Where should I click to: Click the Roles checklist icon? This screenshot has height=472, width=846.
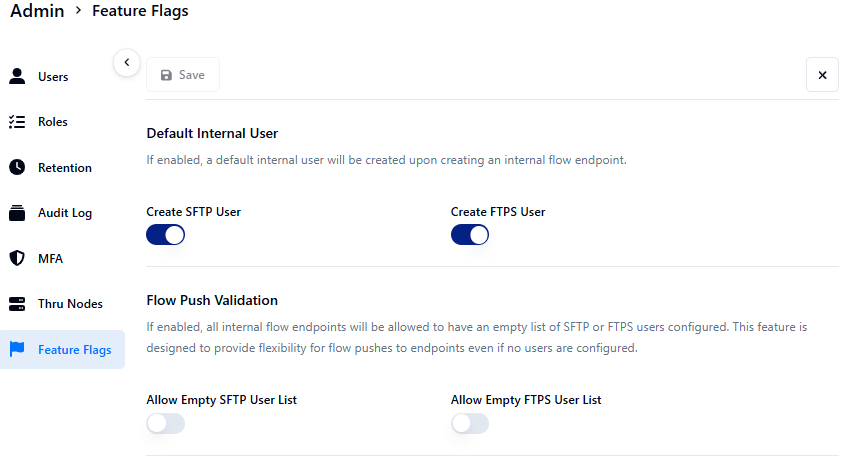pyautogui.click(x=17, y=122)
